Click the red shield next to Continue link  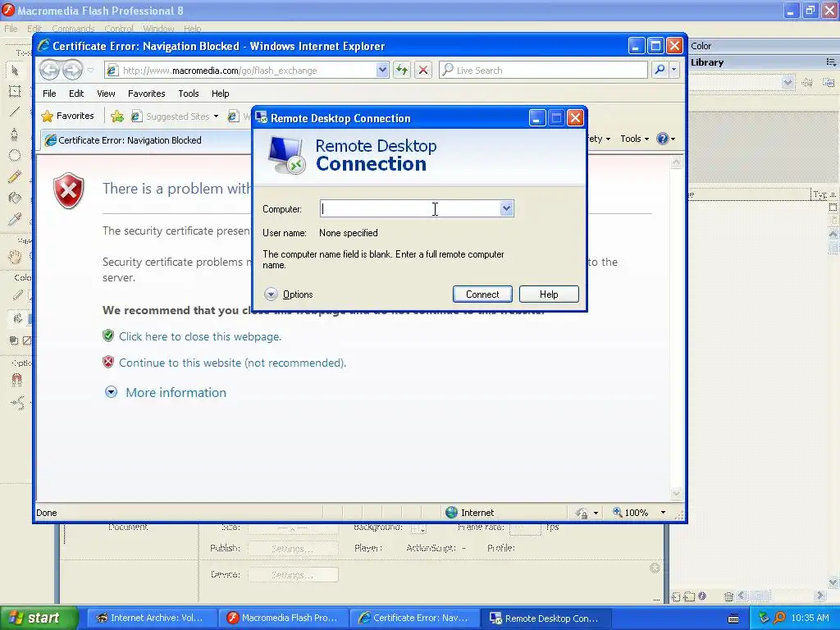pos(108,362)
